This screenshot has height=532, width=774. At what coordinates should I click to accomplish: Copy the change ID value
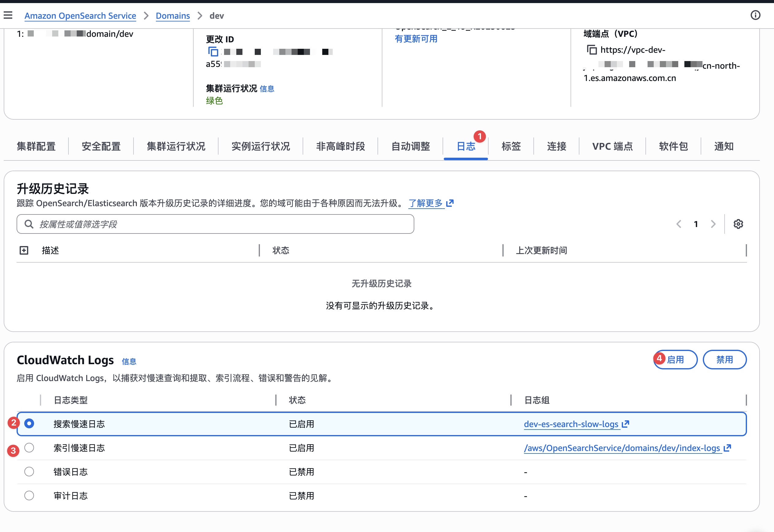click(213, 52)
